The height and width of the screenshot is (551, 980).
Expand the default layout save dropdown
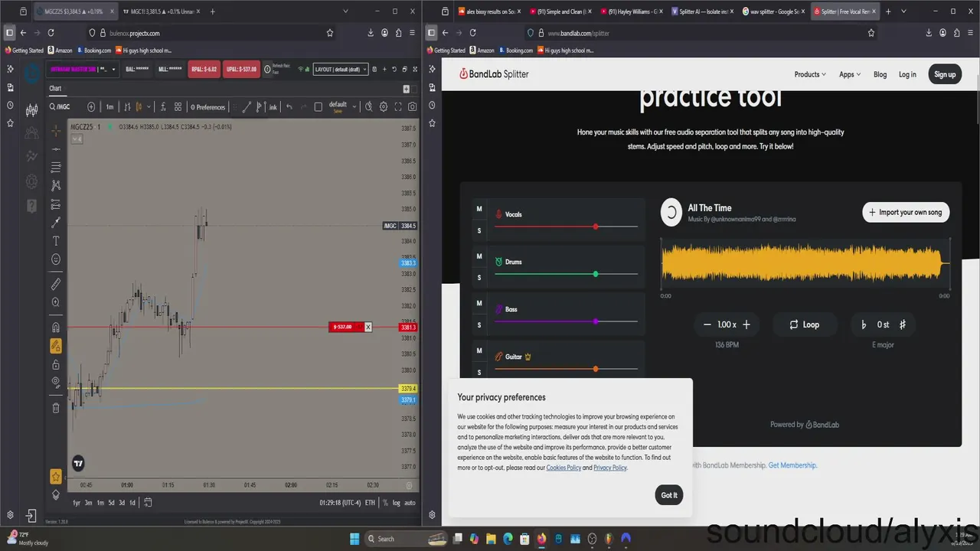[354, 107]
